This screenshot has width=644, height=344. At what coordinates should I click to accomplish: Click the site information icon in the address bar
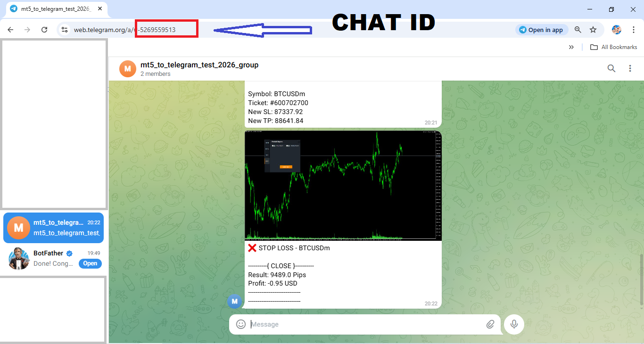[64, 29]
